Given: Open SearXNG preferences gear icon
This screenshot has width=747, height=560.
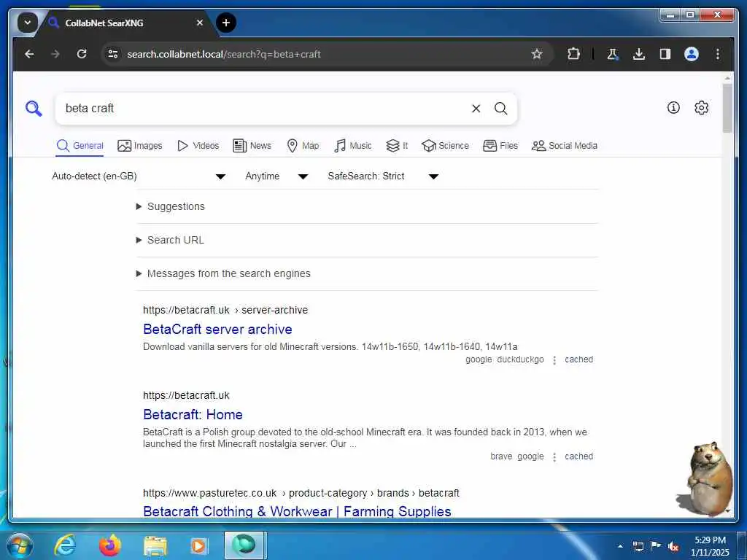Looking at the screenshot, I should [x=701, y=108].
